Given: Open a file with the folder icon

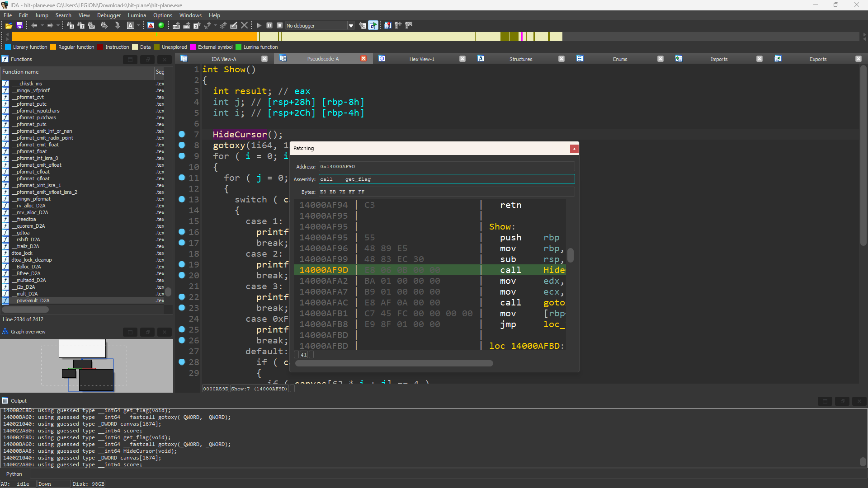Looking at the screenshot, I should point(9,26).
